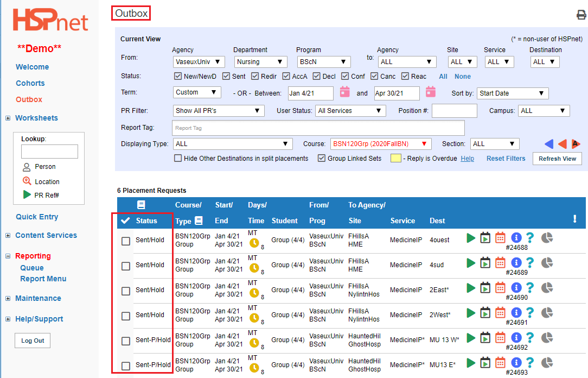Viewport: 588px width, 378px height.
Task: Expand the Worksheets menu section
Action: coord(8,118)
